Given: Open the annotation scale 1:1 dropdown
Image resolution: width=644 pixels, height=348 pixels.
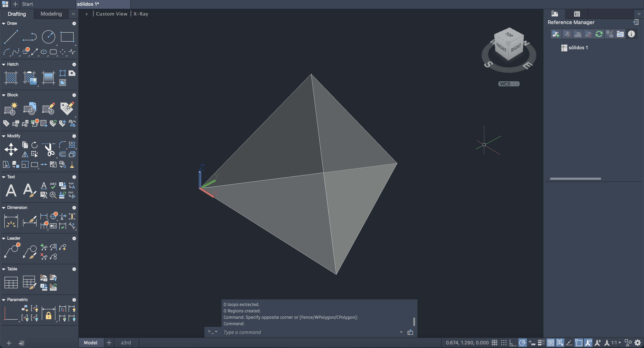Looking at the screenshot, I should point(616,342).
